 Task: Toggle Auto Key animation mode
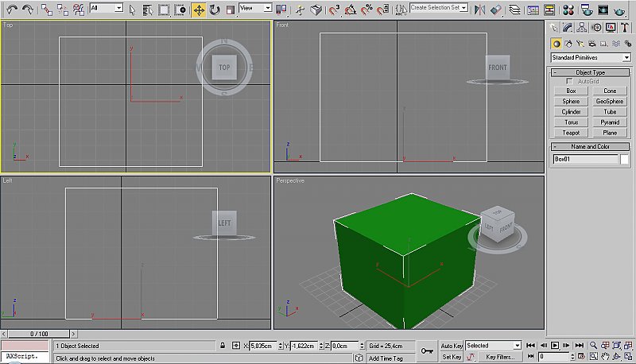point(452,346)
